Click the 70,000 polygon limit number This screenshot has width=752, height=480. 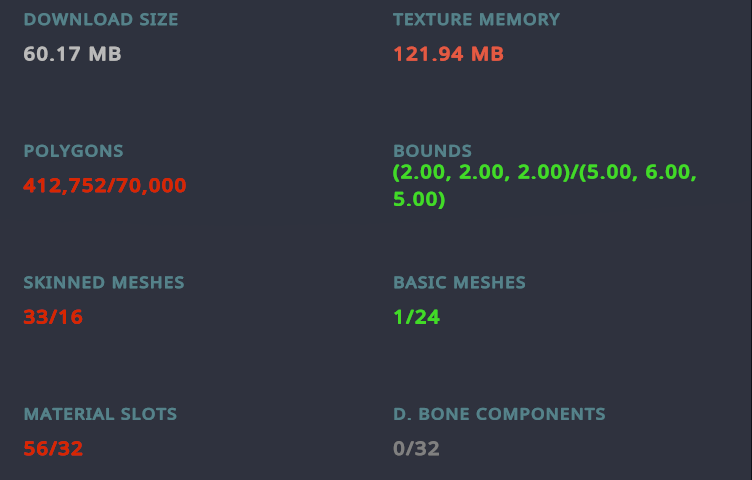click(151, 186)
